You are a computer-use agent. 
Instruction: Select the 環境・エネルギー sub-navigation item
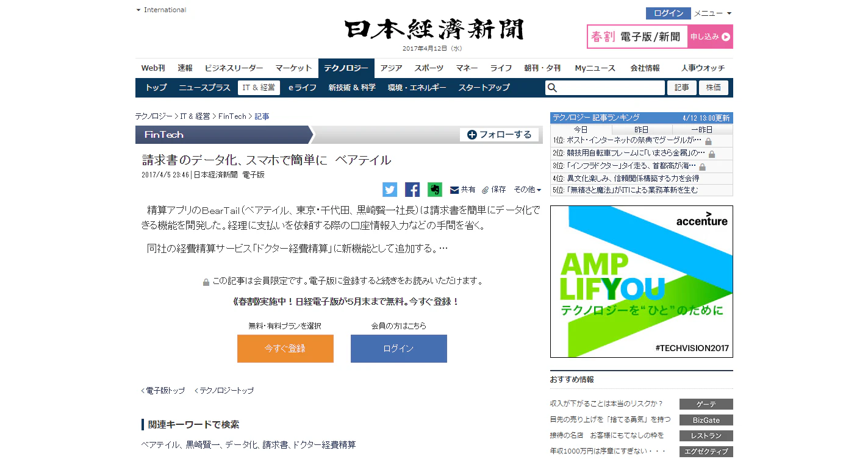click(x=417, y=88)
